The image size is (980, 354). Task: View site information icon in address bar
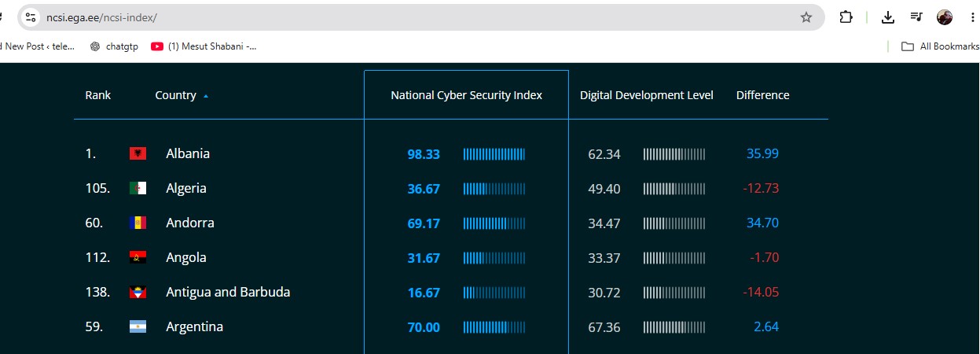[31, 17]
